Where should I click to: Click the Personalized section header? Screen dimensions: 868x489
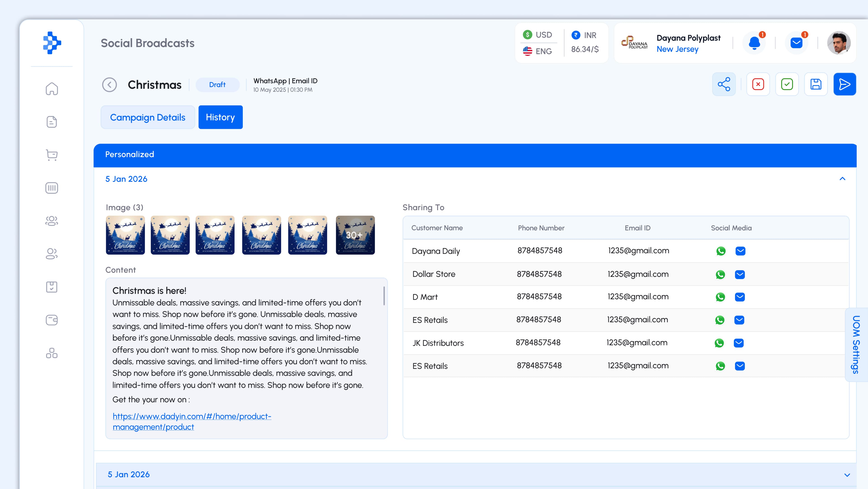(x=475, y=155)
